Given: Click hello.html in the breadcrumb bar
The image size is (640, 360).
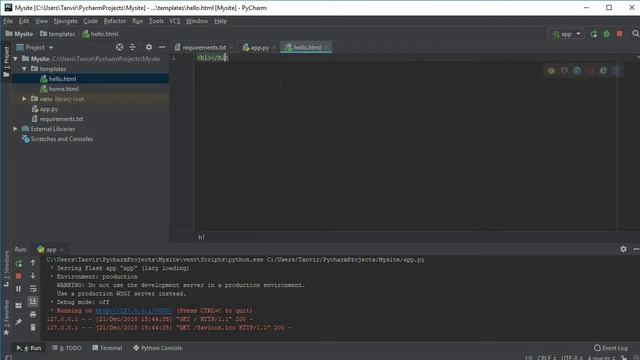Looking at the screenshot, I should (100, 34).
